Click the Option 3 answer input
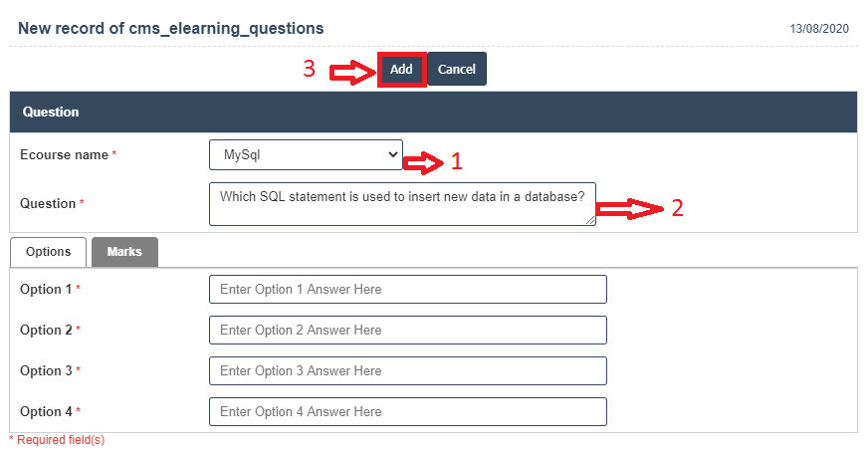 [407, 371]
